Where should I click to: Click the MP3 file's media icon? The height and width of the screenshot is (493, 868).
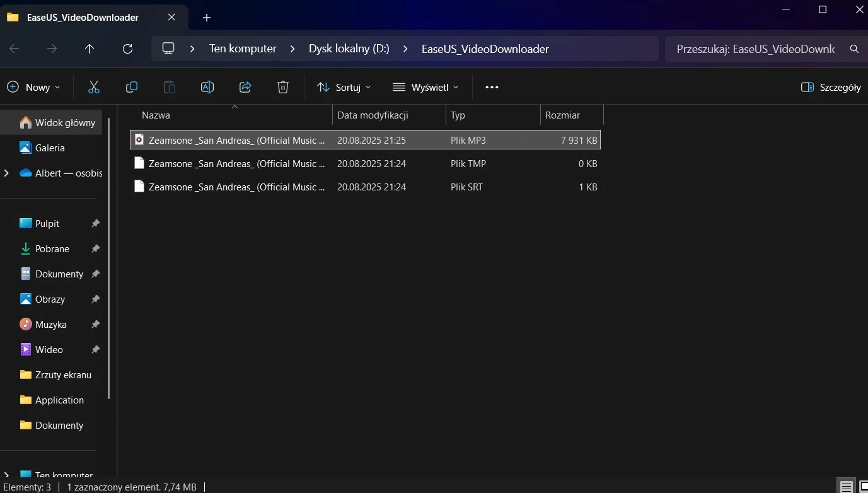click(139, 140)
